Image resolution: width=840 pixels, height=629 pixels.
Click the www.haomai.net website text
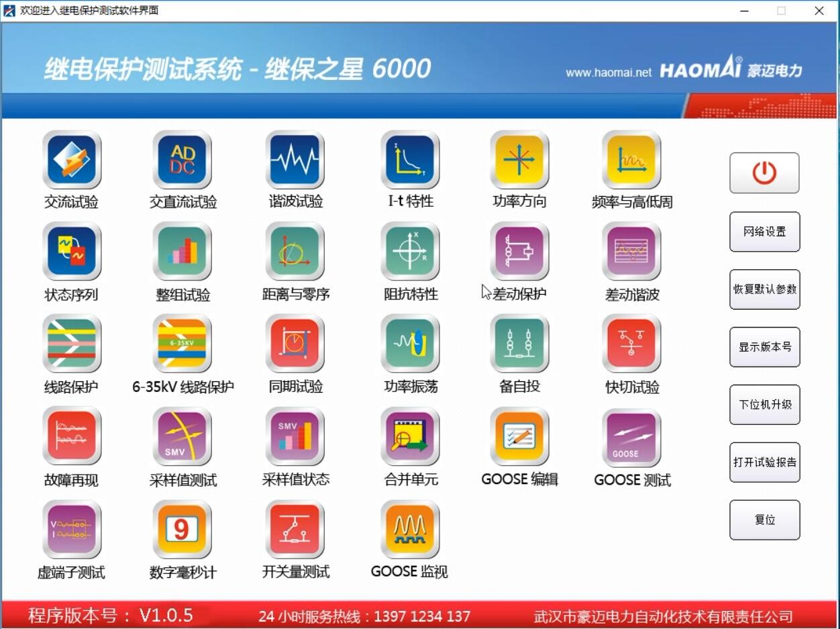tap(609, 72)
